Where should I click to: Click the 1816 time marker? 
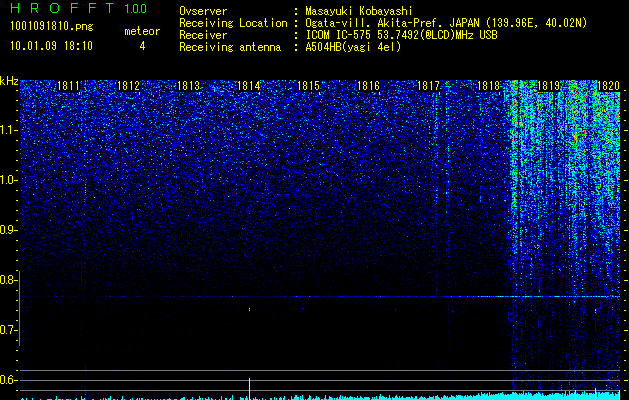click(x=368, y=86)
